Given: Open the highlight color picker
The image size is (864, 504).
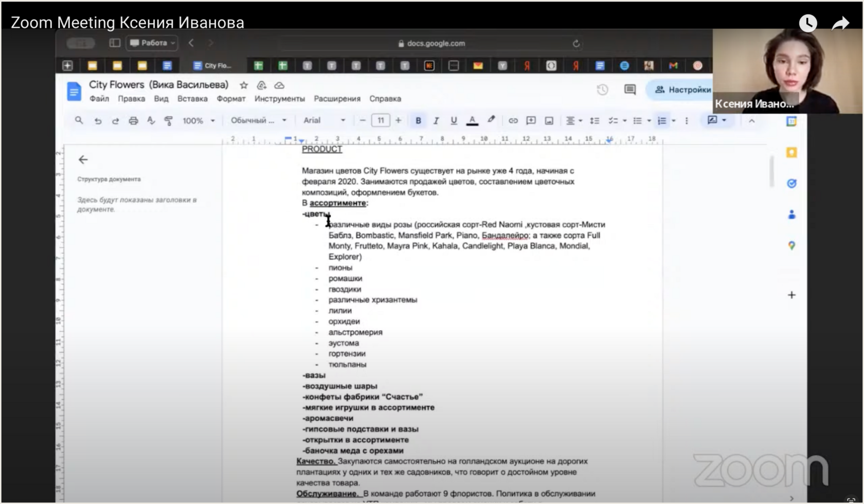Looking at the screenshot, I should [491, 120].
